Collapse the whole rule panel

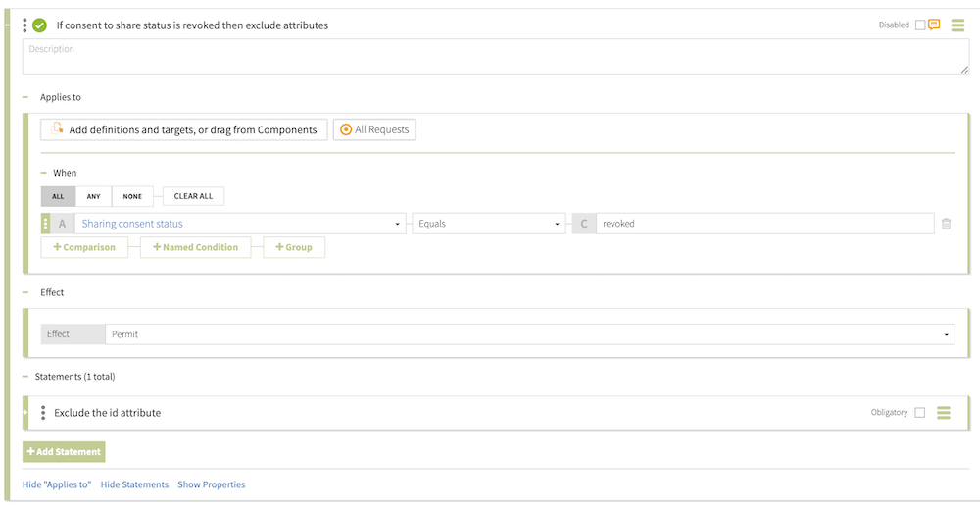[7, 25]
